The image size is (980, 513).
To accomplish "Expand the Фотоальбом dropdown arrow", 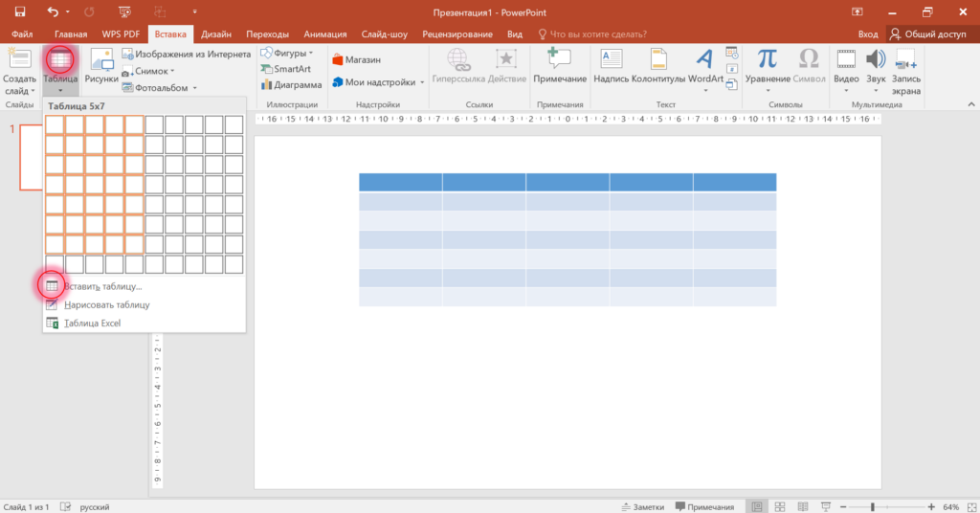I will 194,88.
